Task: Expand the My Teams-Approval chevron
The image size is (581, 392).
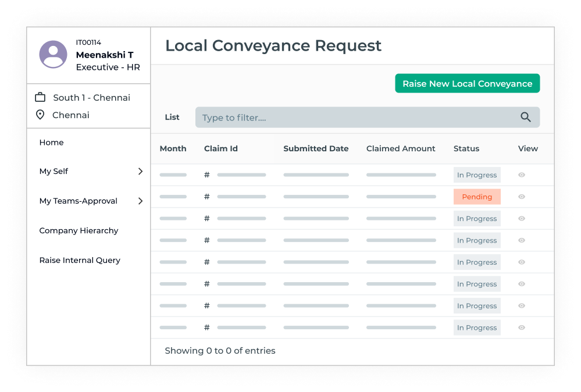Action: click(x=140, y=201)
